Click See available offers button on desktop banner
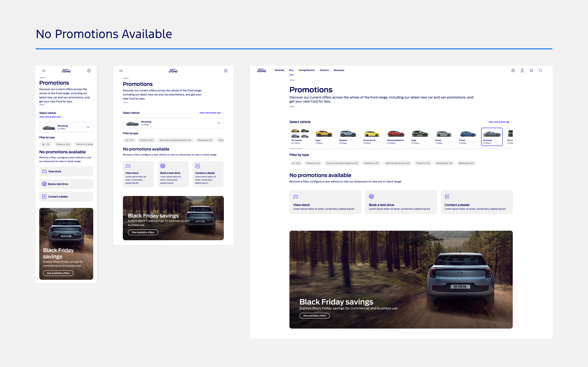Image resolution: width=588 pixels, height=367 pixels. pos(314,315)
